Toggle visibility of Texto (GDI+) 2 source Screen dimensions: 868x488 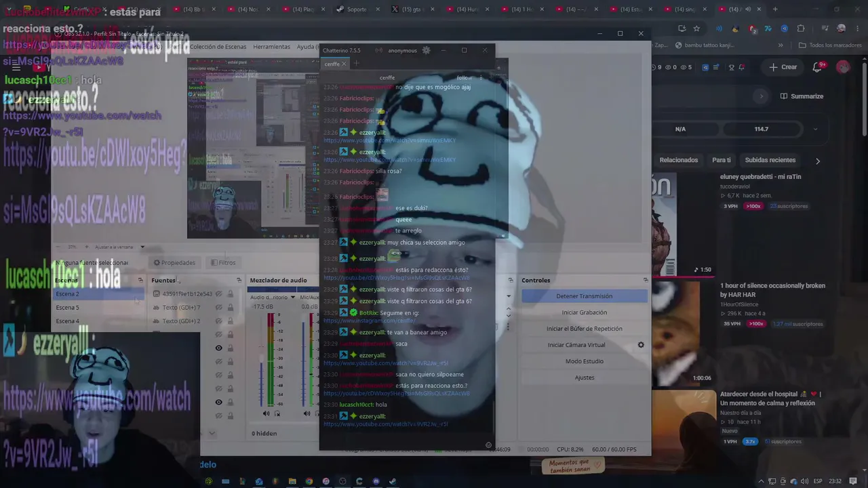pos(218,321)
